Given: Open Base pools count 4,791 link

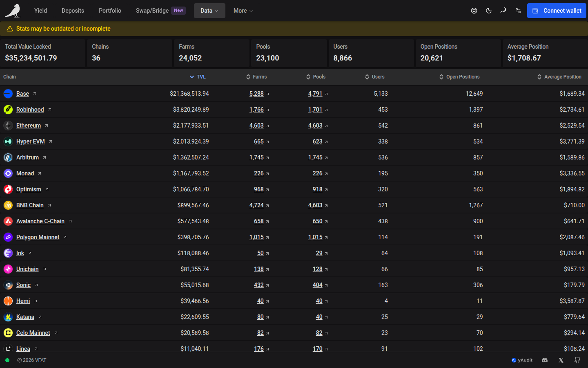Looking at the screenshot, I should tap(315, 94).
